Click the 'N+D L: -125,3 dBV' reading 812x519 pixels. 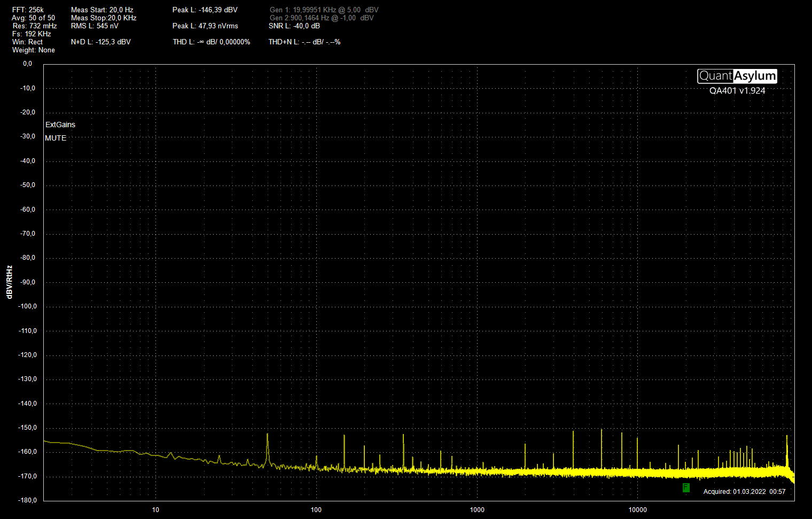point(101,42)
